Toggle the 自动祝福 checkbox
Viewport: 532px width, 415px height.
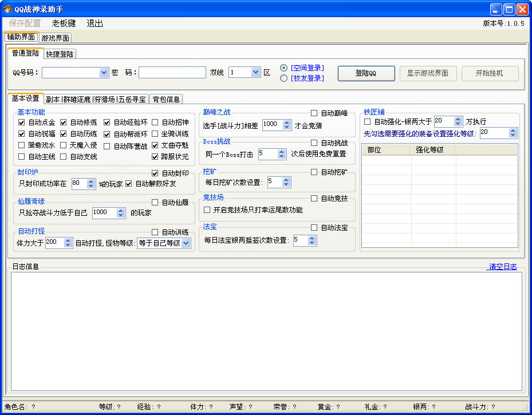tap(21, 134)
